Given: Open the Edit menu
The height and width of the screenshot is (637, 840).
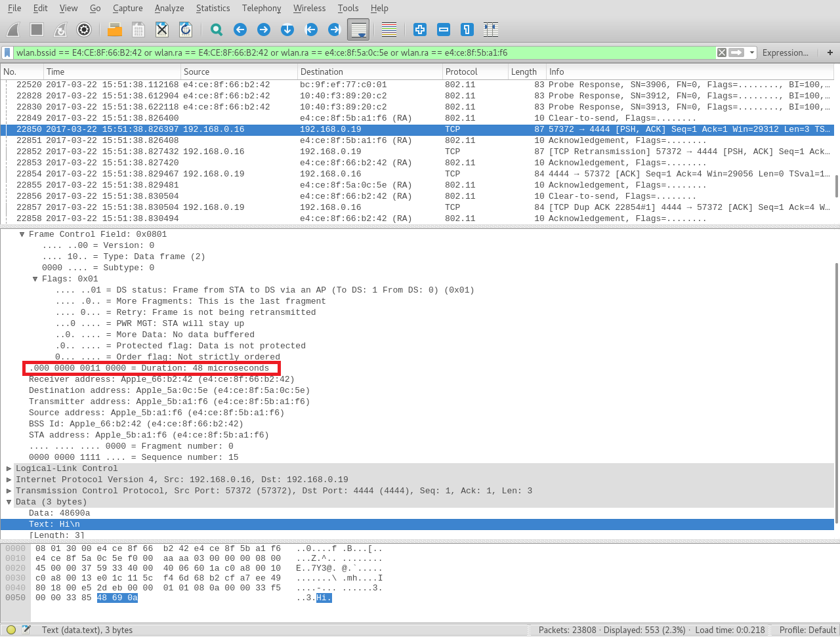Looking at the screenshot, I should (41, 8).
